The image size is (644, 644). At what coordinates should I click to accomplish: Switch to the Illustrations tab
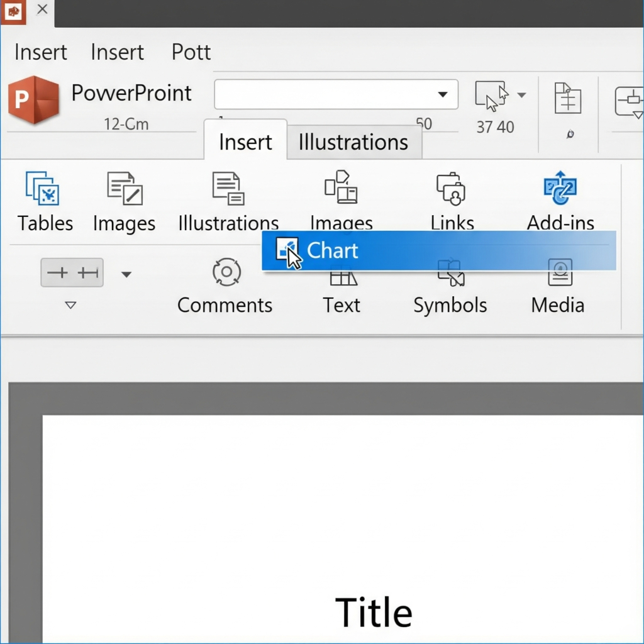pos(353,142)
